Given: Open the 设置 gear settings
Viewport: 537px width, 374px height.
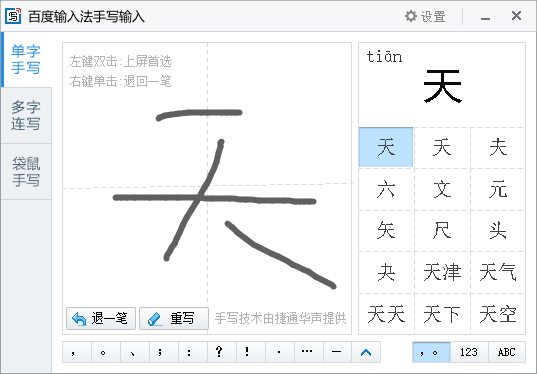Looking at the screenshot, I should tap(425, 16).
